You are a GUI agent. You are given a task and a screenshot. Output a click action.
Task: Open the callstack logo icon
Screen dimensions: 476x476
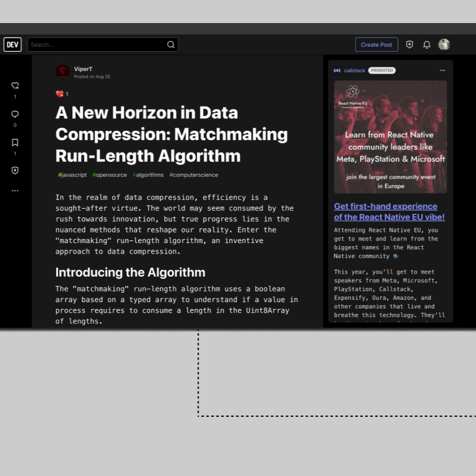pos(337,70)
